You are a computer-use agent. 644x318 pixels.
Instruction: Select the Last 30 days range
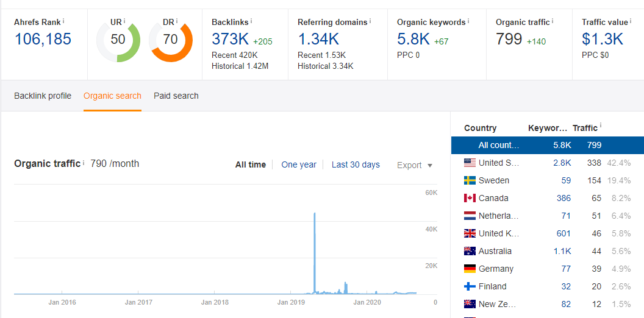(x=356, y=165)
